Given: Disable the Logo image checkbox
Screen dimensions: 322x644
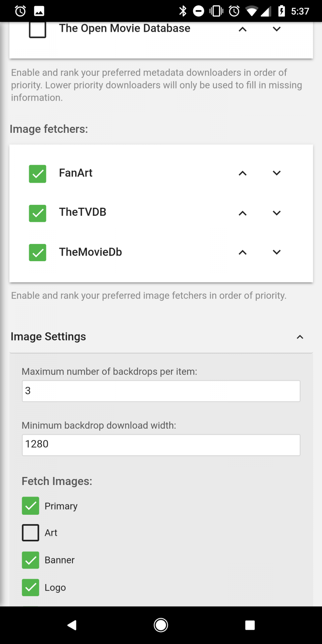Looking at the screenshot, I should pyautogui.click(x=31, y=588).
